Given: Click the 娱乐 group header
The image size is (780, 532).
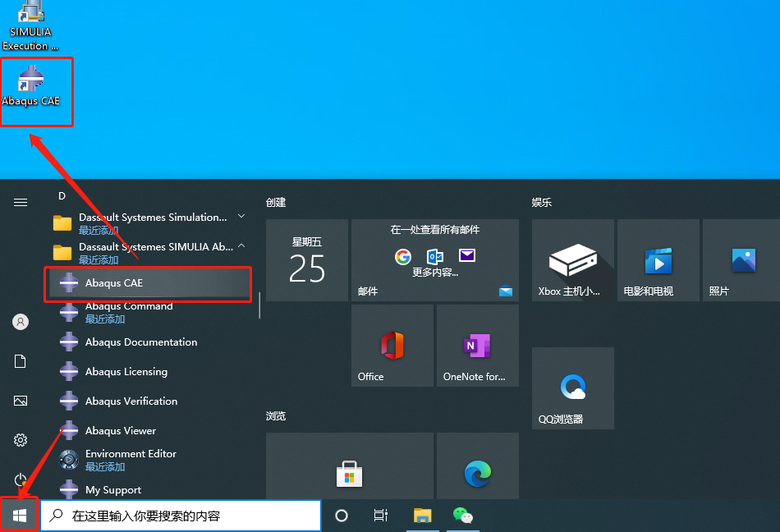Looking at the screenshot, I should click(542, 202).
